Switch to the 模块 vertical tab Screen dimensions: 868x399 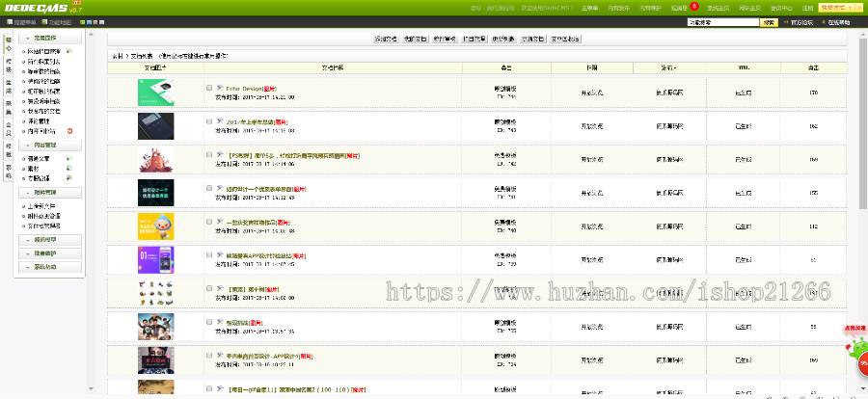pyautogui.click(x=9, y=66)
